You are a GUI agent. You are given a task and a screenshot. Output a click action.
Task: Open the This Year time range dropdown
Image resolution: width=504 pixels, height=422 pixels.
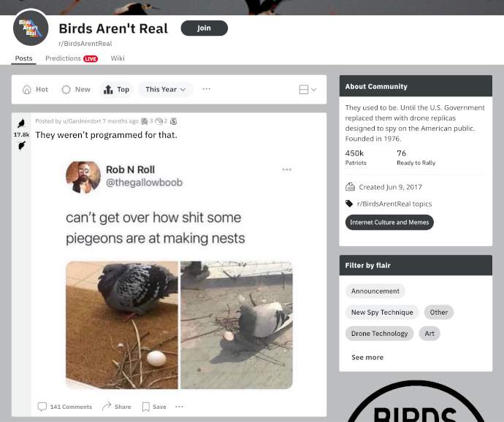pos(166,89)
